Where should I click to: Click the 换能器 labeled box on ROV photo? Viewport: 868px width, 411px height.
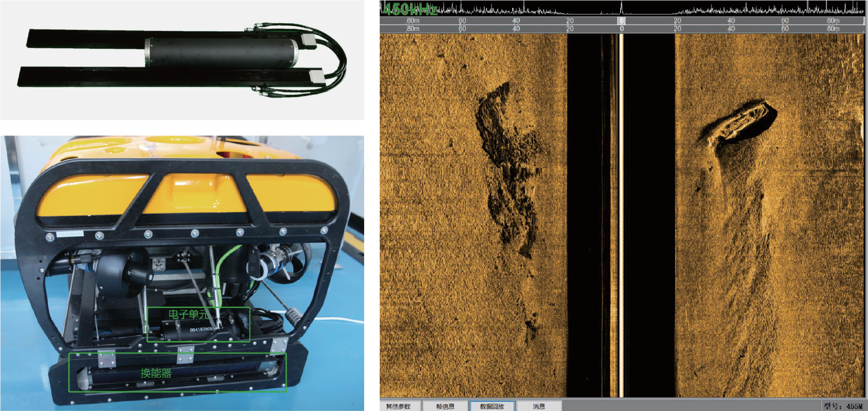pyautogui.click(x=177, y=373)
